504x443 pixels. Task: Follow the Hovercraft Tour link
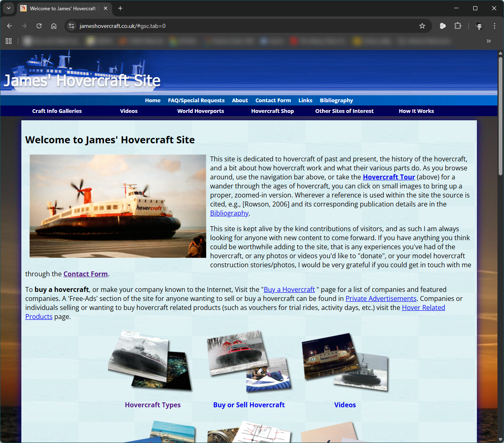tap(389, 177)
